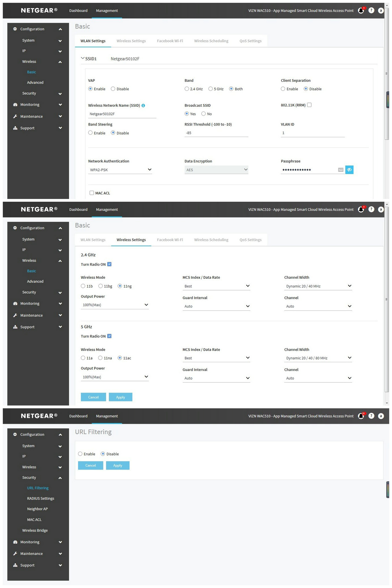This screenshot has width=392, height=588.
Task: Click Support icon on WLAN Settings page
Action: click(x=15, y=128)
